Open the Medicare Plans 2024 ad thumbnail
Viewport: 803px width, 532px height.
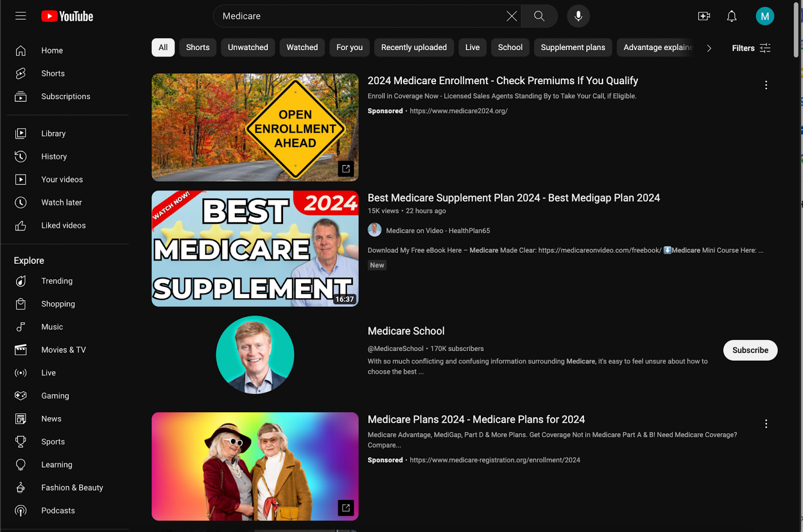pos(255,466)
